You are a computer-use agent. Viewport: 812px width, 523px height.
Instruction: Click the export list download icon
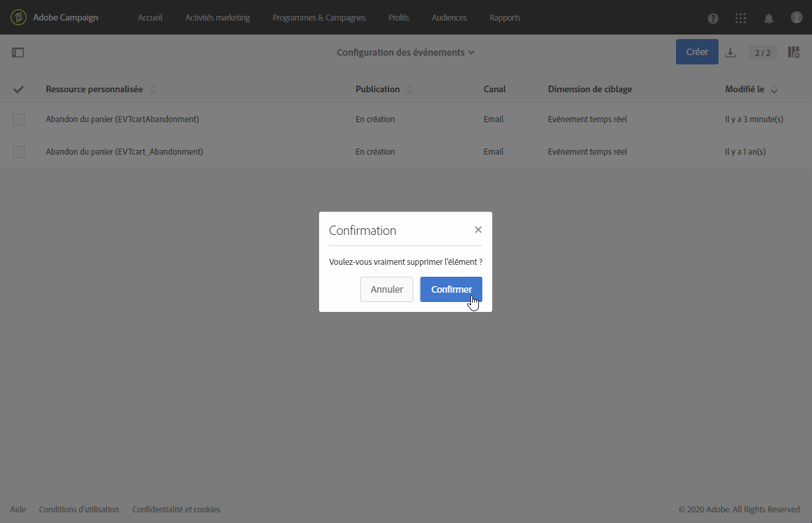[730, 52]
